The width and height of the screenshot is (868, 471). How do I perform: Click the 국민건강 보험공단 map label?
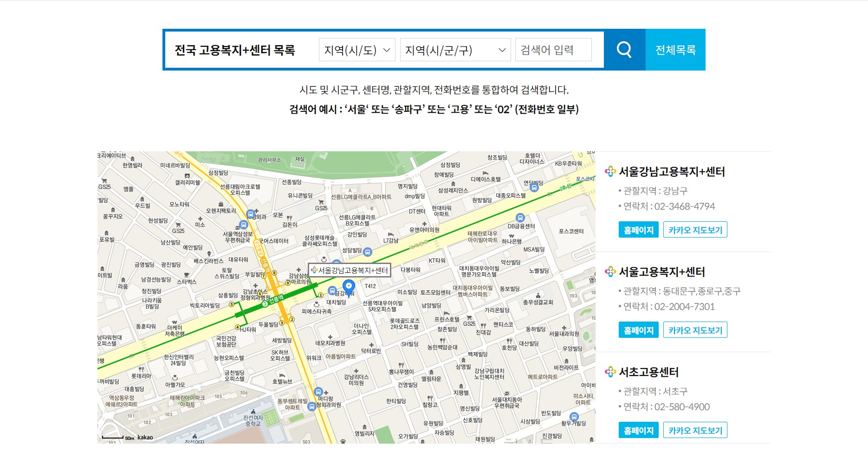pyautogui.click(x=226, y=342)
